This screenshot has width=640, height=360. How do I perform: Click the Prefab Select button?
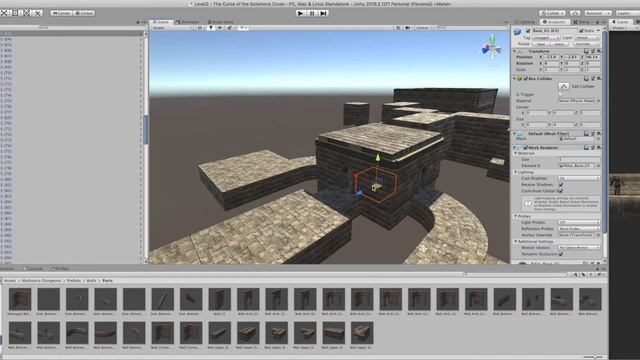(559, 44)
